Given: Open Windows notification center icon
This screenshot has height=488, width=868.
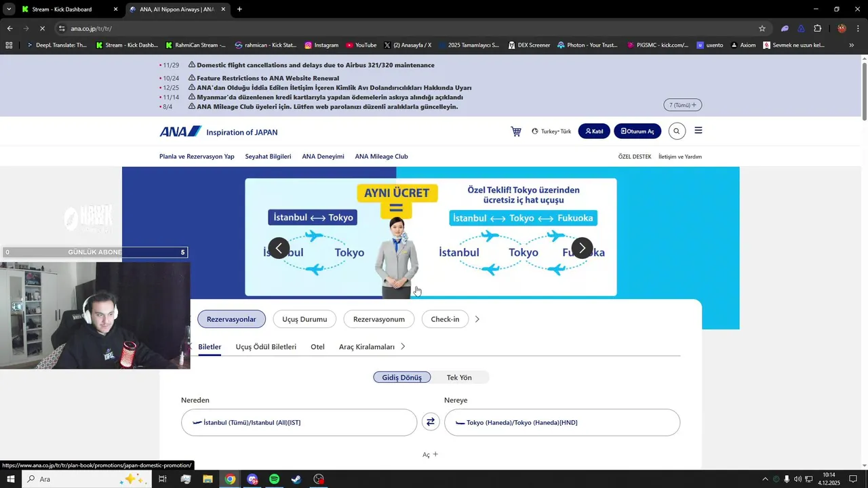Looking at the screenshot, I should pos(853,479).
